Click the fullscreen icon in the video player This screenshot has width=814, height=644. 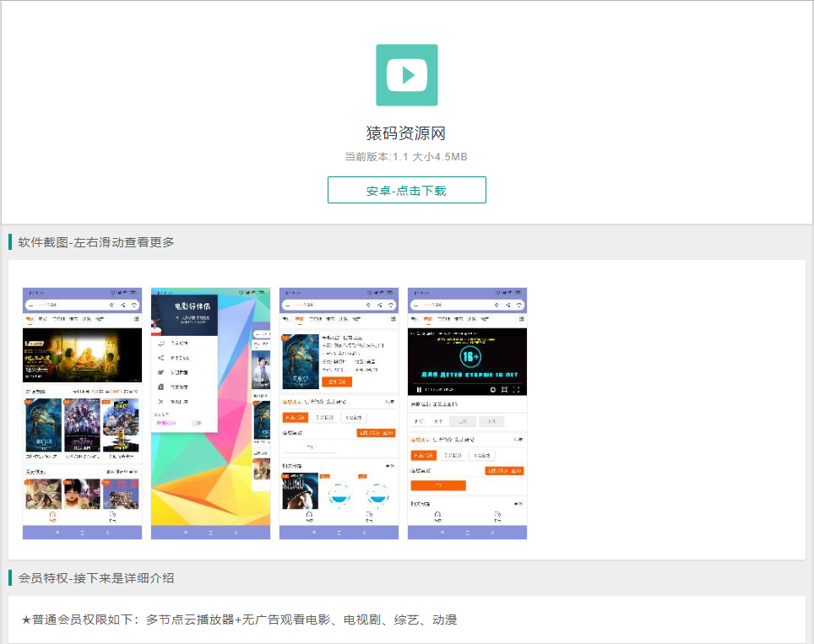pyautogui.click(x=516, y=390)
